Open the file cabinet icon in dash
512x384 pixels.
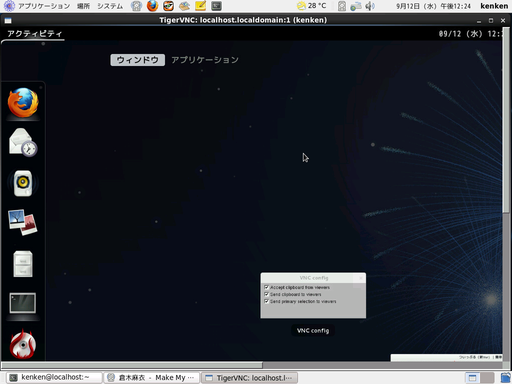23,264
